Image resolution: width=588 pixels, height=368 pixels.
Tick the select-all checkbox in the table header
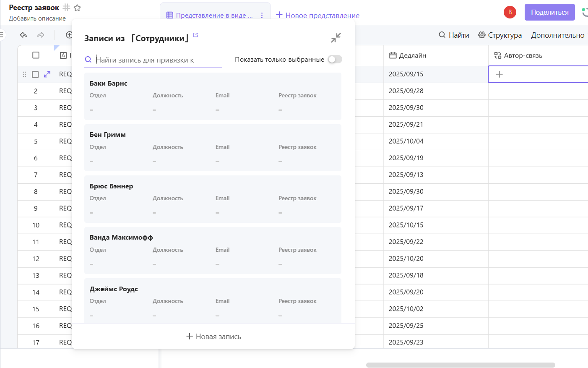[36, 55]
